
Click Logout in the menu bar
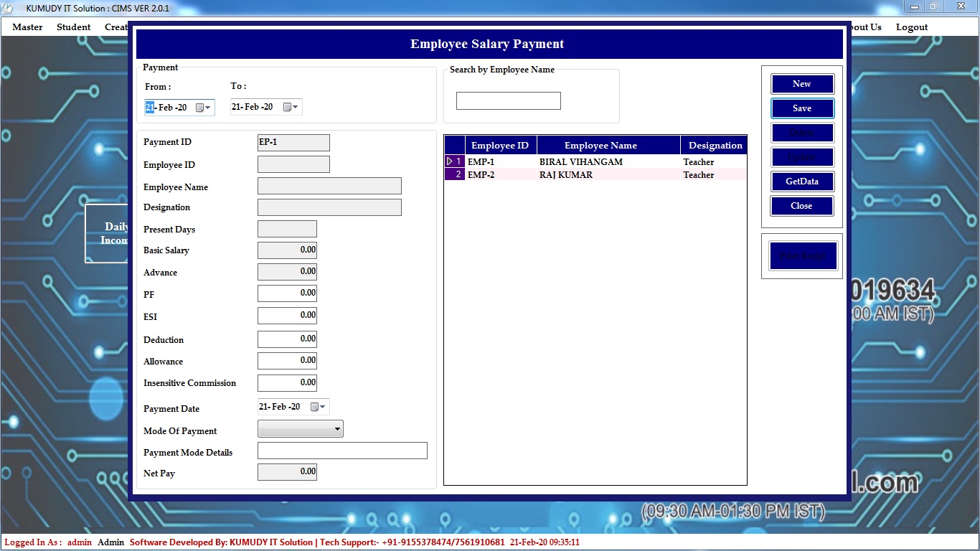pyautogui.click(x=911, y=27)
